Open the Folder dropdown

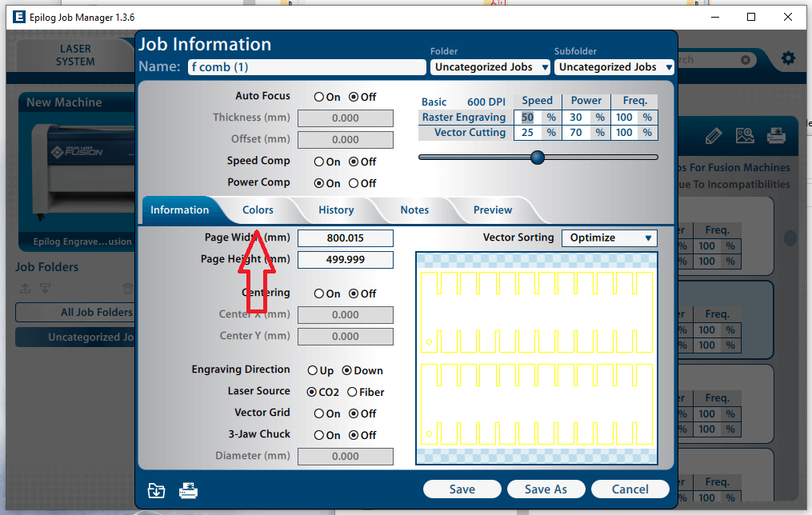coord(490,67)
